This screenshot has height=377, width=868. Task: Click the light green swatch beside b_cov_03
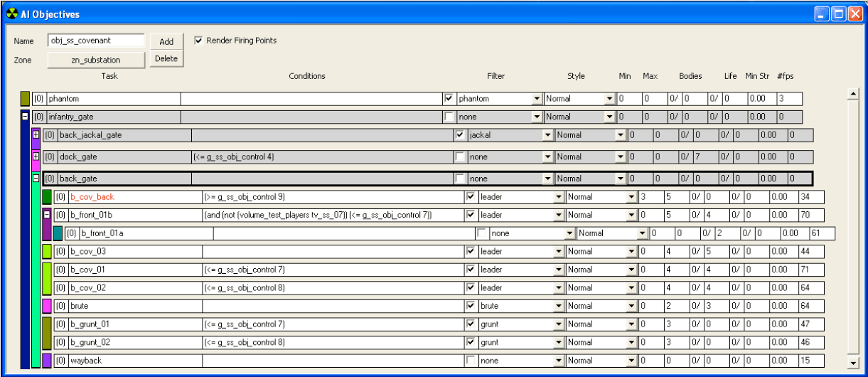pos(48,251)
